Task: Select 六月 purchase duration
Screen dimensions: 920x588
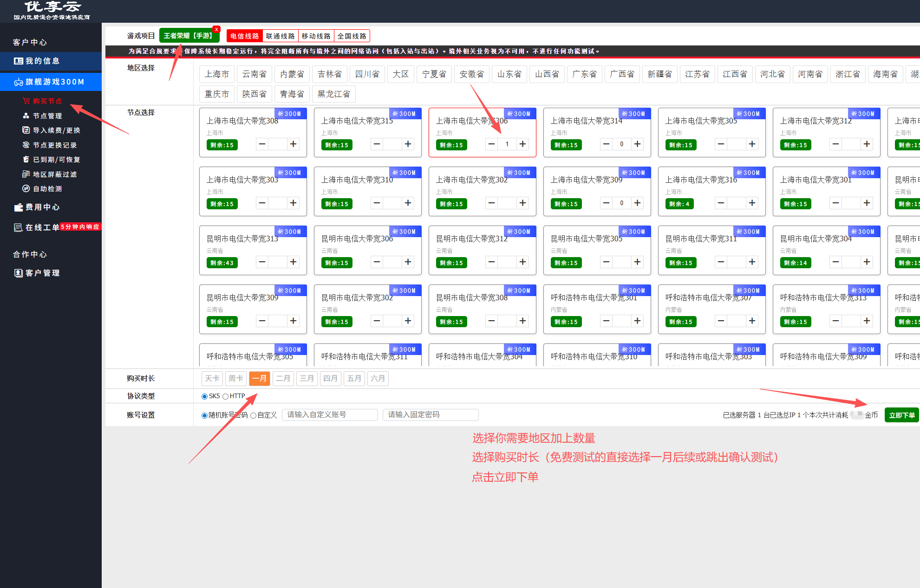Action: point(378,378)
